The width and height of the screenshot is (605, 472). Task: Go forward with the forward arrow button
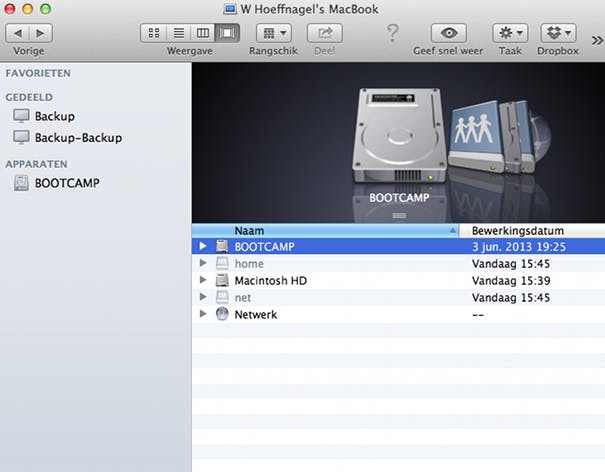[41, 33]
